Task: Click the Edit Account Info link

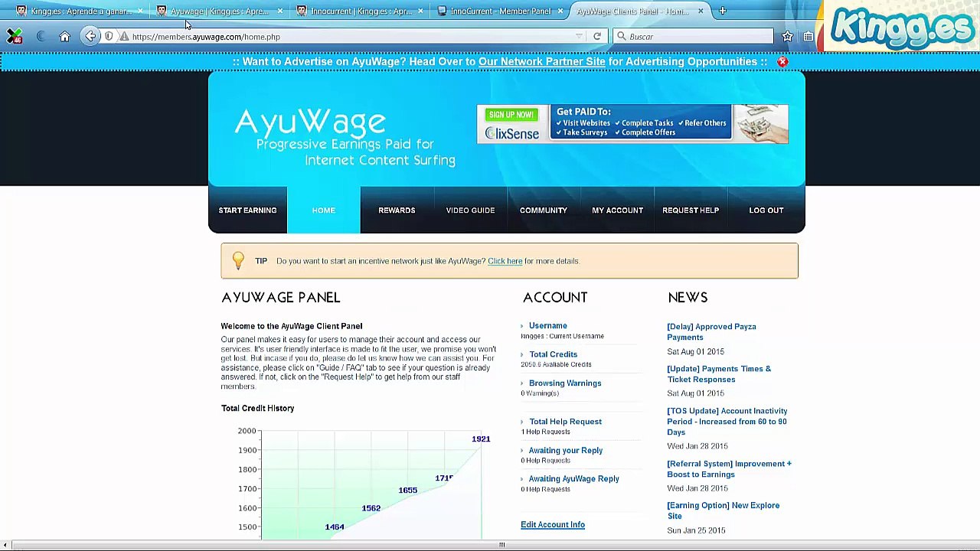Action: tap(553, 525)
